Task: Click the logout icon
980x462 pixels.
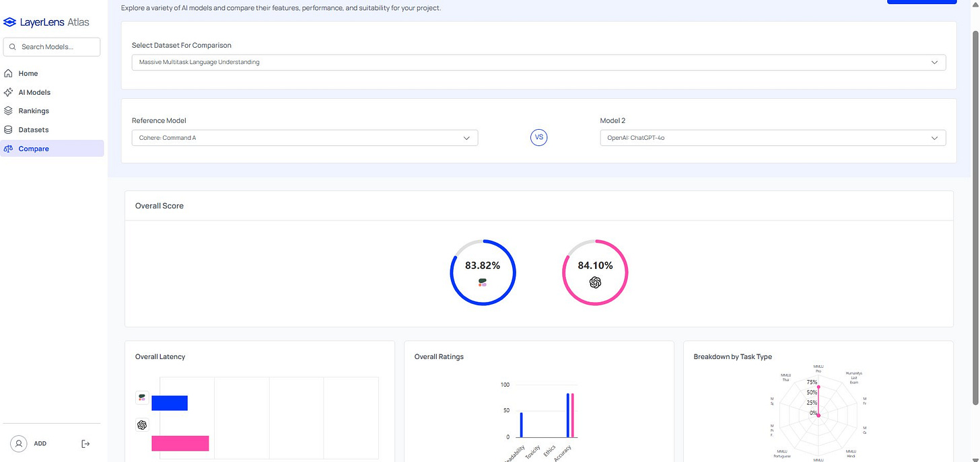Action: (x=85, y=444)
